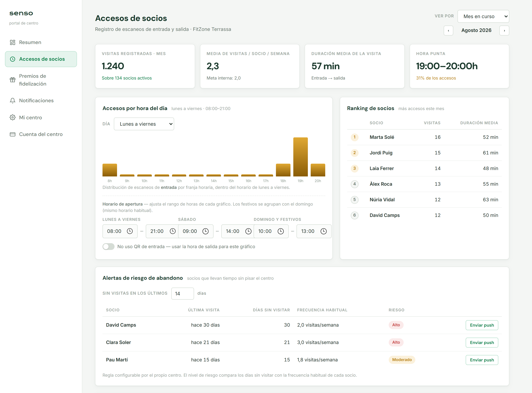
Task: Click Jordi Puig ranking row
Action: 424,153
